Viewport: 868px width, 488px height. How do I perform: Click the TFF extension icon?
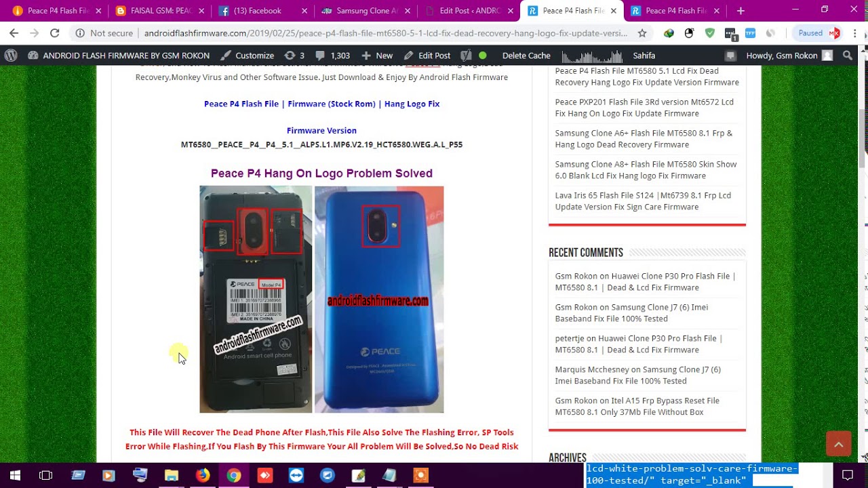point(751,33)
